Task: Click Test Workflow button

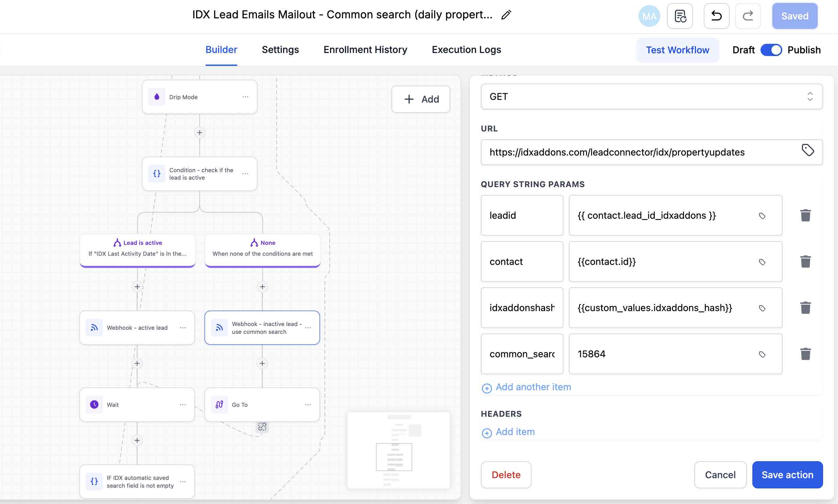Action: click(x=678, y=50)
